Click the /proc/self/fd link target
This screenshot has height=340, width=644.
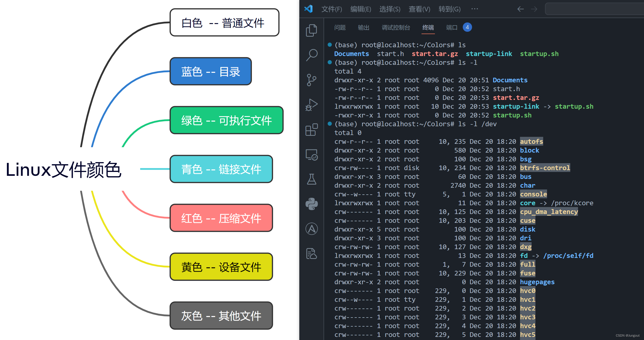(x=568, y=256)
